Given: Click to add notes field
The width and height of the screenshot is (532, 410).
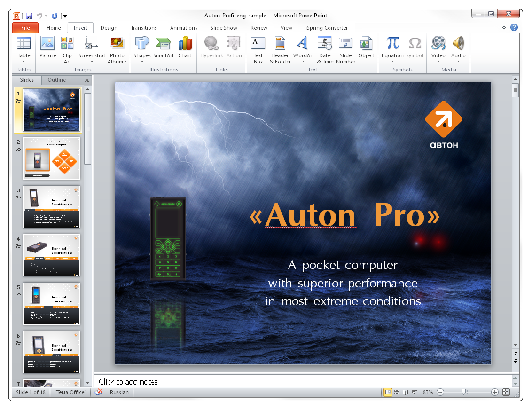Looking at the screenshot, I should (x=303, y=381).
